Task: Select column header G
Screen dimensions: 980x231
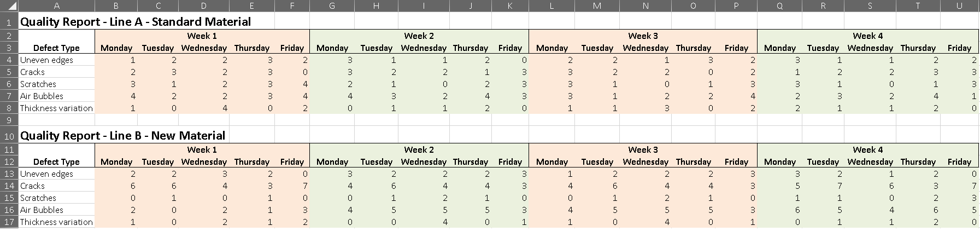Action: (x=332, y=6)
